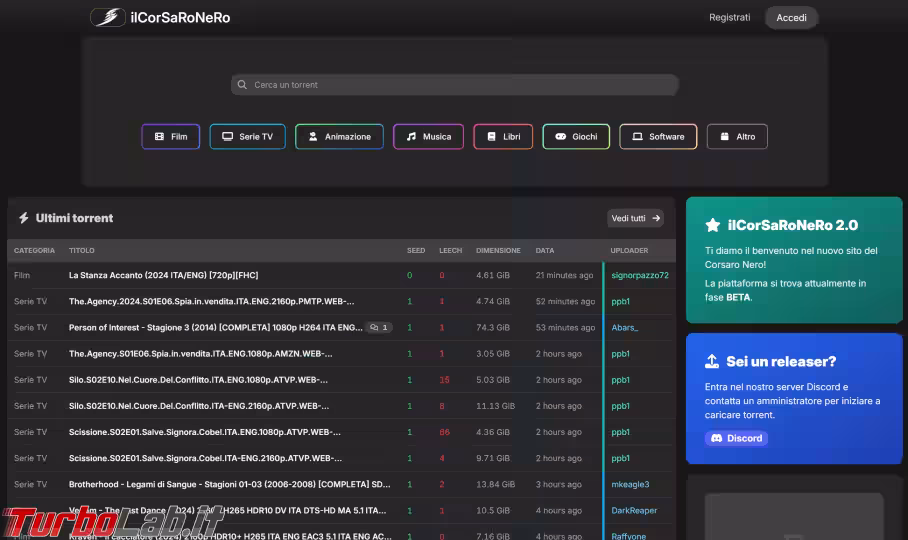Click the ilCorSaRoNeRo logo icon
Viewport: 908px width, 540px height.
coord(108,17)
